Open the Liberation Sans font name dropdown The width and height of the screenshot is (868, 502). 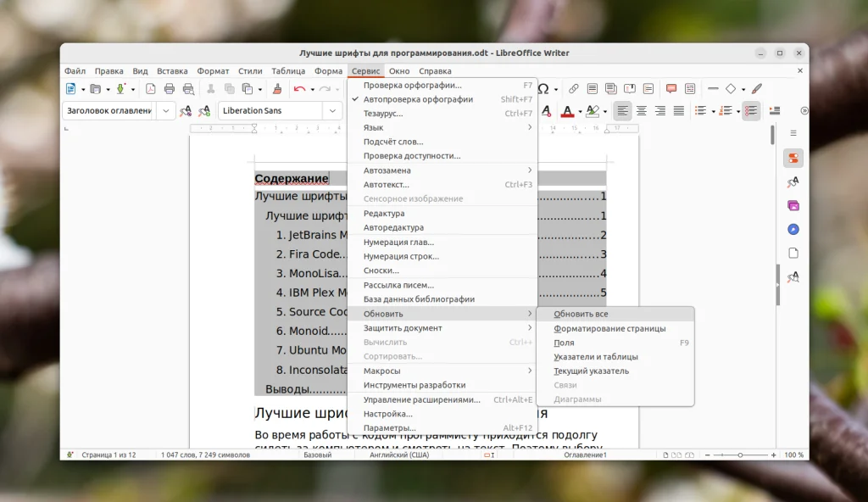coord(333,110)
